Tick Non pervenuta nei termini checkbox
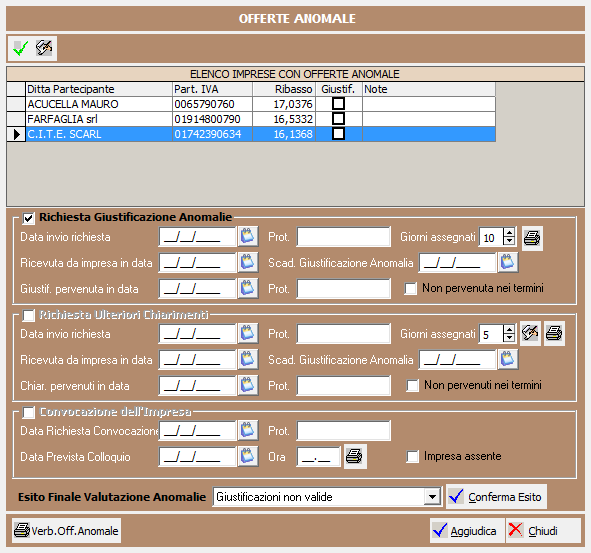Image resolution: width=591 pixels, height=553 pixels. coord(410,289)
